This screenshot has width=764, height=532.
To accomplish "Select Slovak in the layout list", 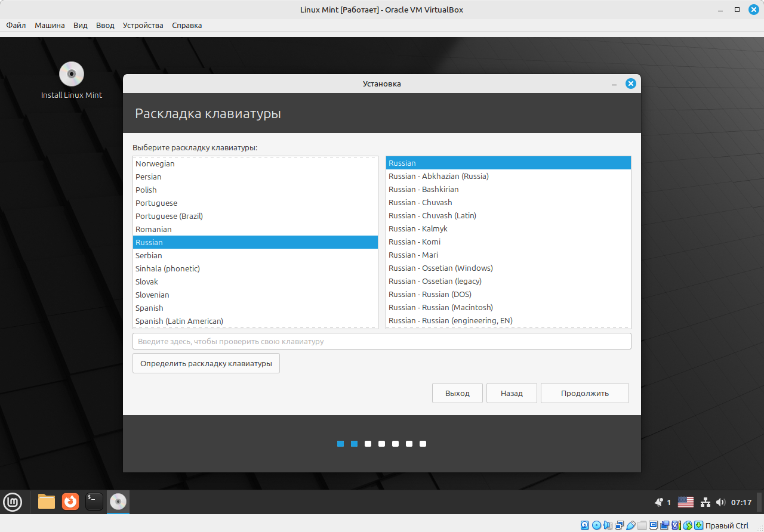I will (255, 282).
